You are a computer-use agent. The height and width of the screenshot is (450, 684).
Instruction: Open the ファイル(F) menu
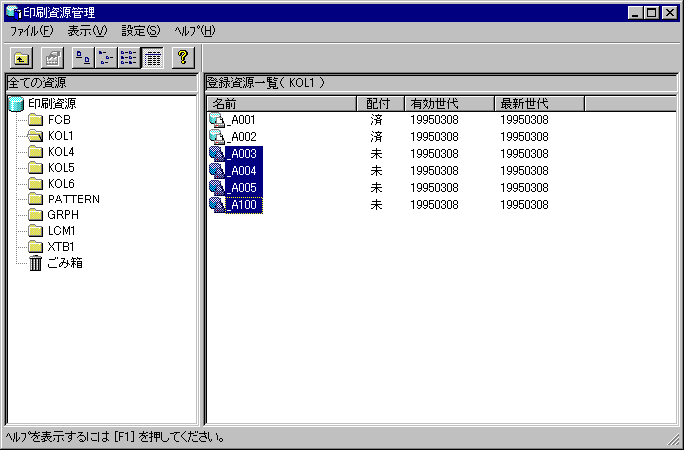pos(31,31)
